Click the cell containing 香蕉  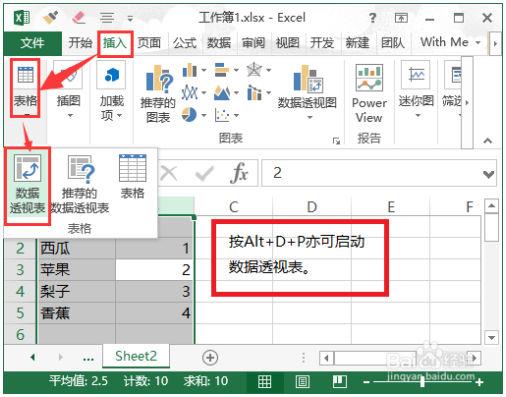click(76, 313)
